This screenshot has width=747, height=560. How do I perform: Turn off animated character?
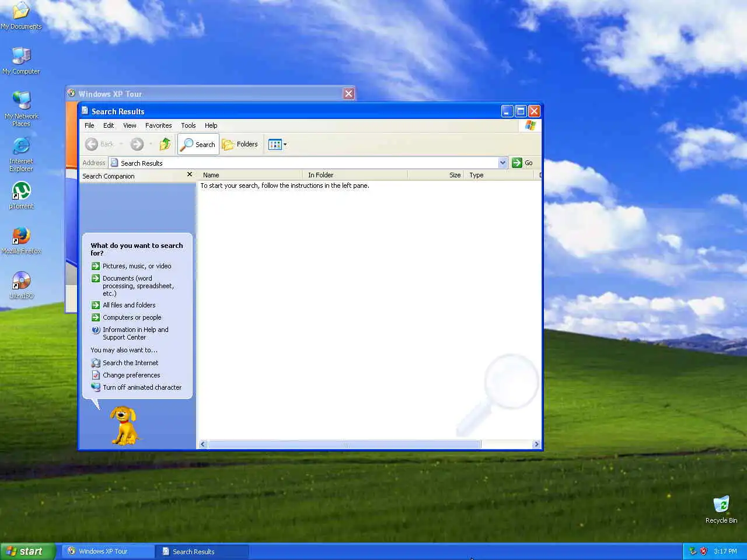click(x=136, y=387)
